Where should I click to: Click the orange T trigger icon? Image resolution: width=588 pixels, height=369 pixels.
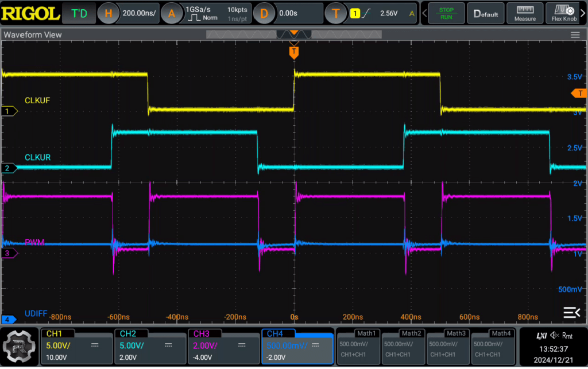[335, 14]
